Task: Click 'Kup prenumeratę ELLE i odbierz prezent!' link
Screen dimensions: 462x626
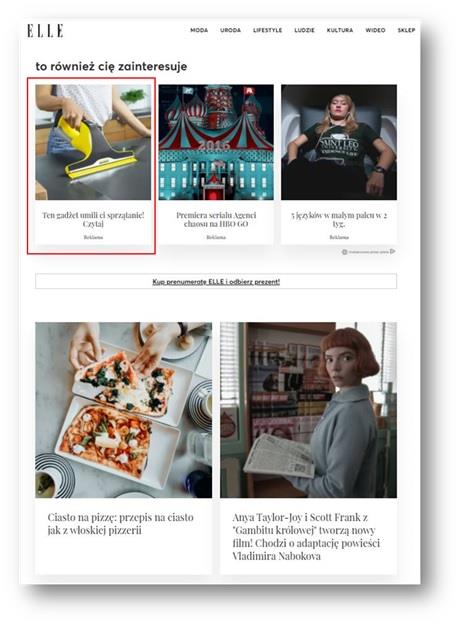Action: pos(216,282)
